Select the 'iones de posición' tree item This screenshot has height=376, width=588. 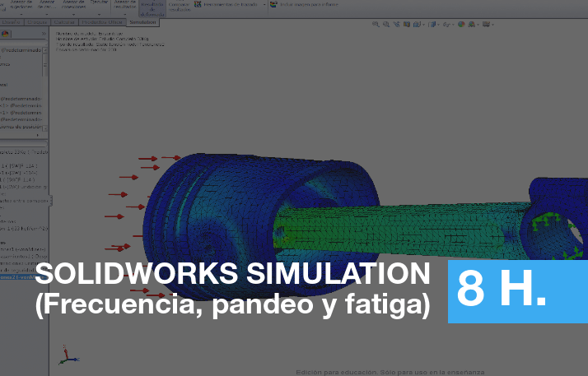point(21,127)
